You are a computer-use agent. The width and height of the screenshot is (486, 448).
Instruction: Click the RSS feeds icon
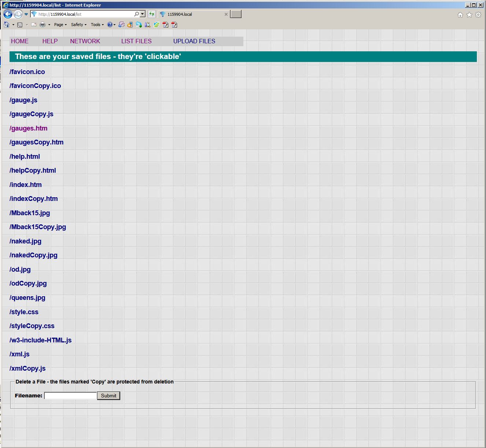click(x=20, y=25)
